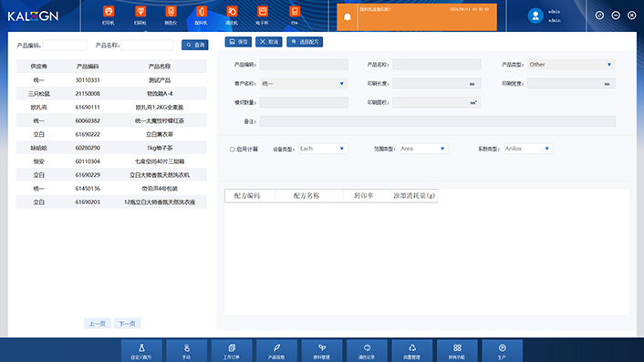
Task: Open 回墨管理 ink return management in bottom bar
Action: point(412,351)
